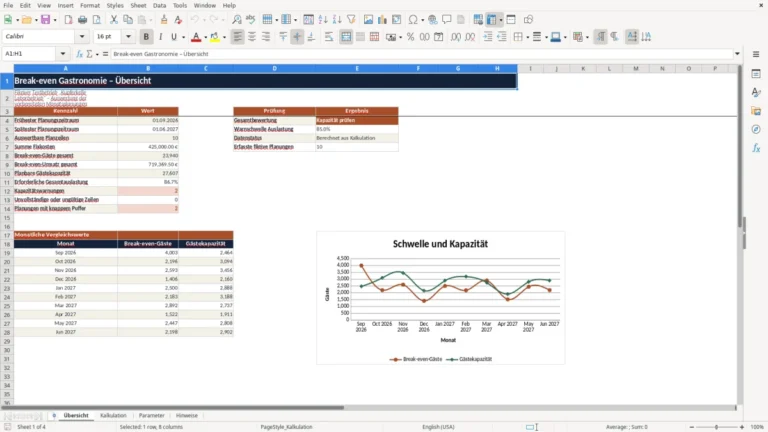Image resolution: width=768 pixels, height=432 pixels.
Task: Open the Font Size dropdown arrow
Action: [x=128, y=36]
